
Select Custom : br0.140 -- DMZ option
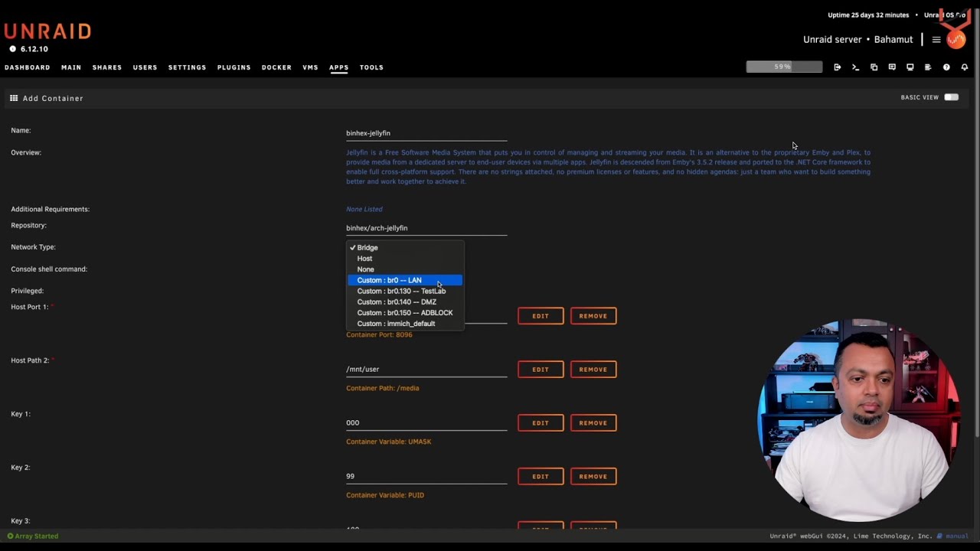click(x=405, y=302)
